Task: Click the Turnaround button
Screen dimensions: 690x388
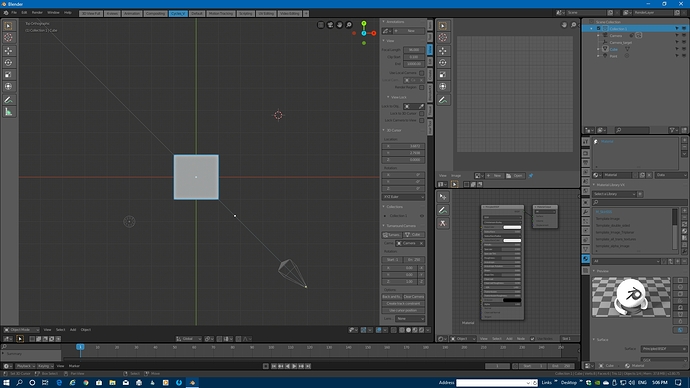Action: tap(392, 235)
